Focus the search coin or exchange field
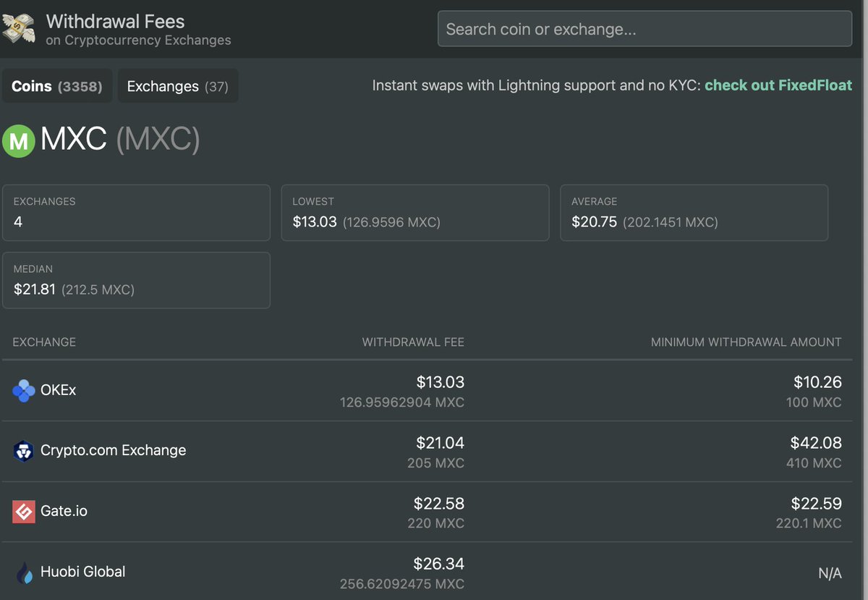This screenshot has height=600, width=868. [x=644, y=30]
